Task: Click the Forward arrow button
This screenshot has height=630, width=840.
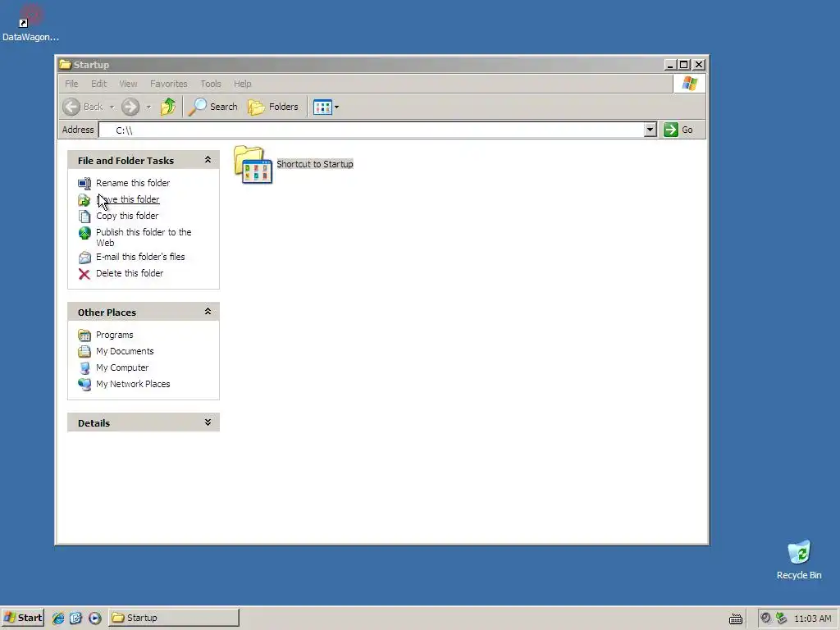Action: point(130,107)
